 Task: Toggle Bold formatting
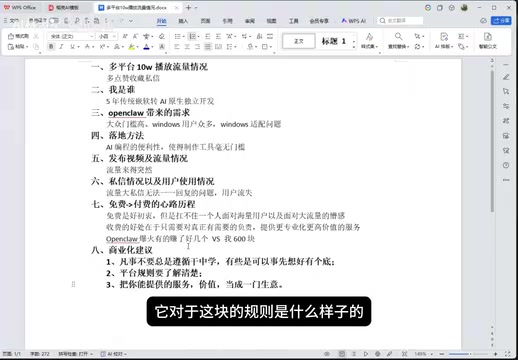51,47
